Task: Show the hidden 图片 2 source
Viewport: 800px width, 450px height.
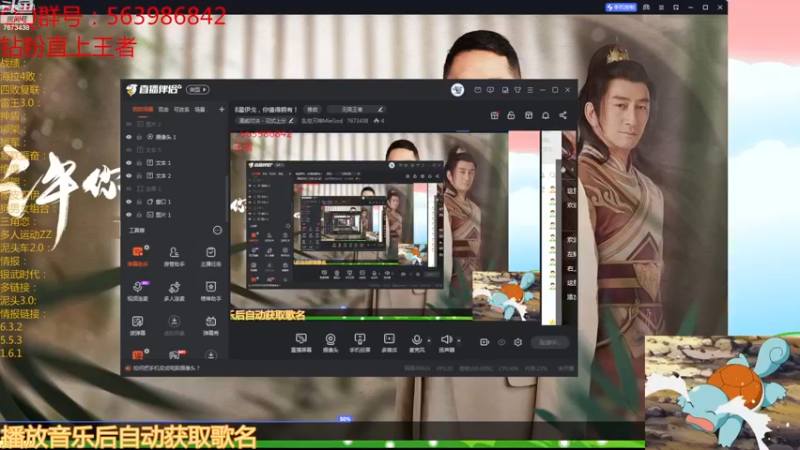Action: point(129,124)
